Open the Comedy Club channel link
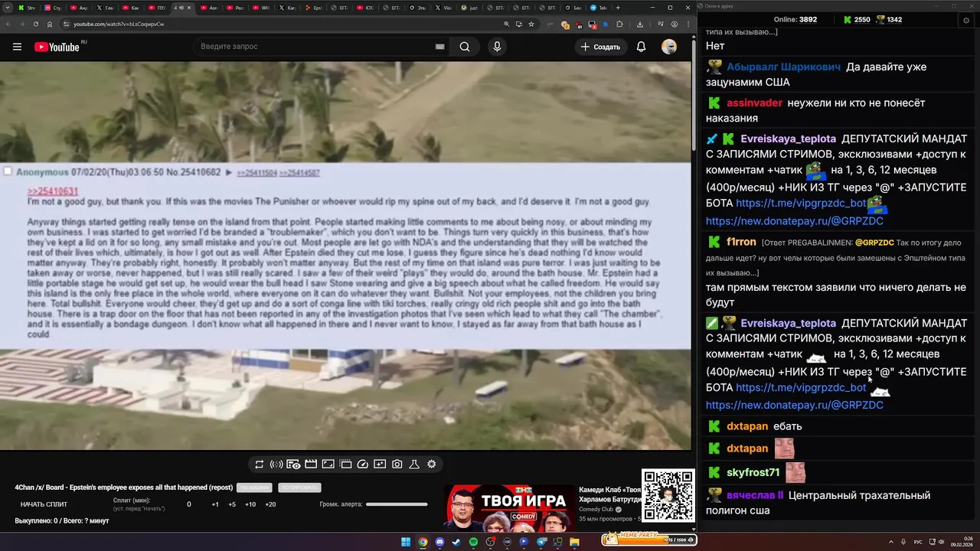Screen dimensions: 980x551 pos(597,509)
